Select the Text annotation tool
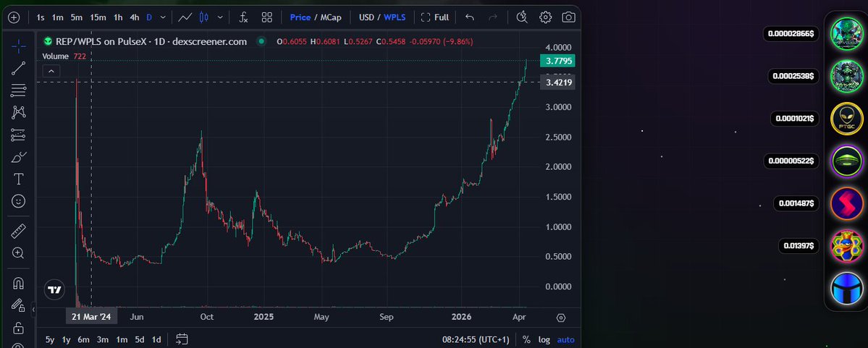 point(18,179)
